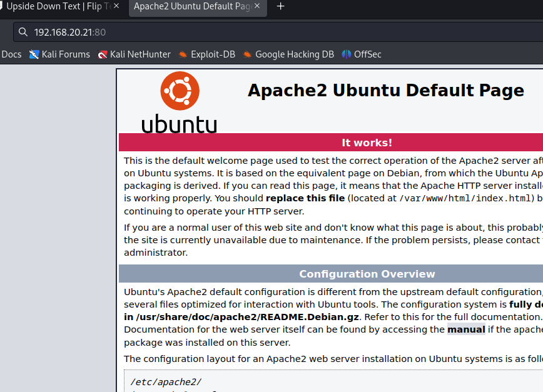Click the bold 'replace this file' text
This screenshot has width=543, height=392.
305,198
